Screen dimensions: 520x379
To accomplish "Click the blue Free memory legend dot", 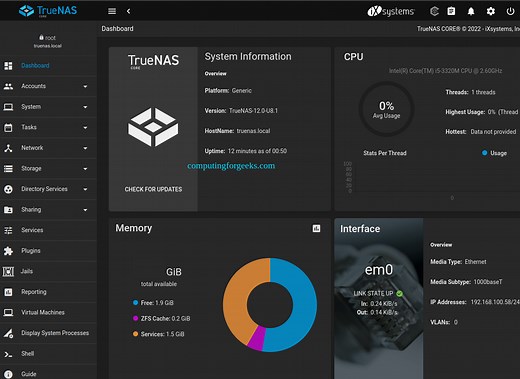I will [x=135, y=303].
